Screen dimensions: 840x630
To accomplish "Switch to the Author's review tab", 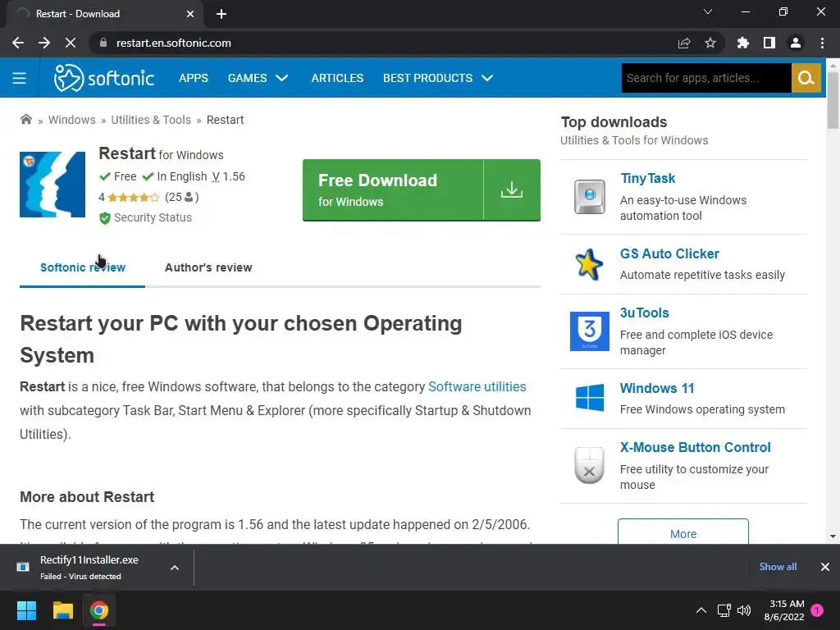I will click(208, 267).
